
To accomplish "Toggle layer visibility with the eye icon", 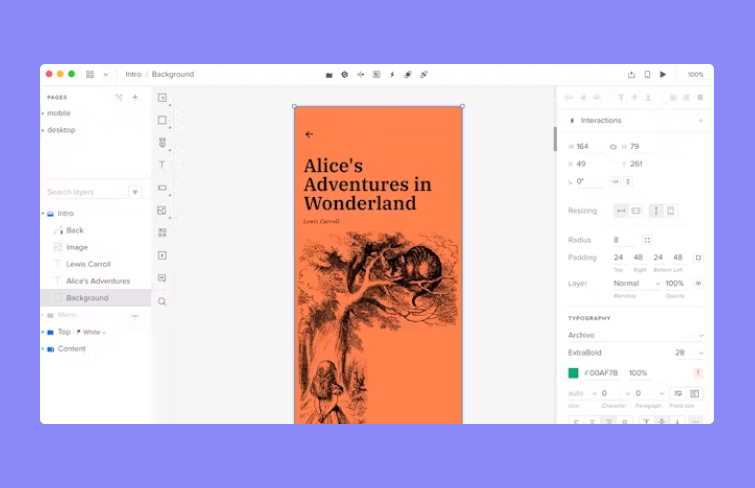I will pyautogui.click(x=698, y=283).
